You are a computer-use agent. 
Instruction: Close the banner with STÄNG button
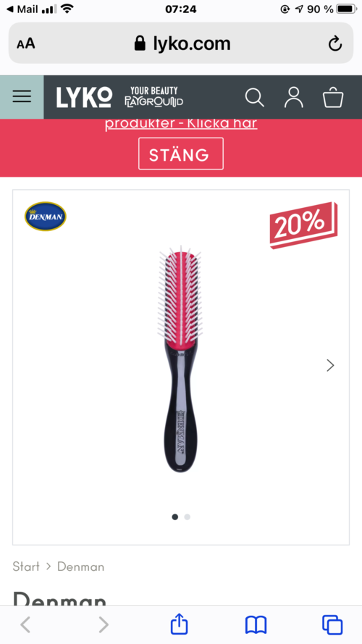pos(181,154)
